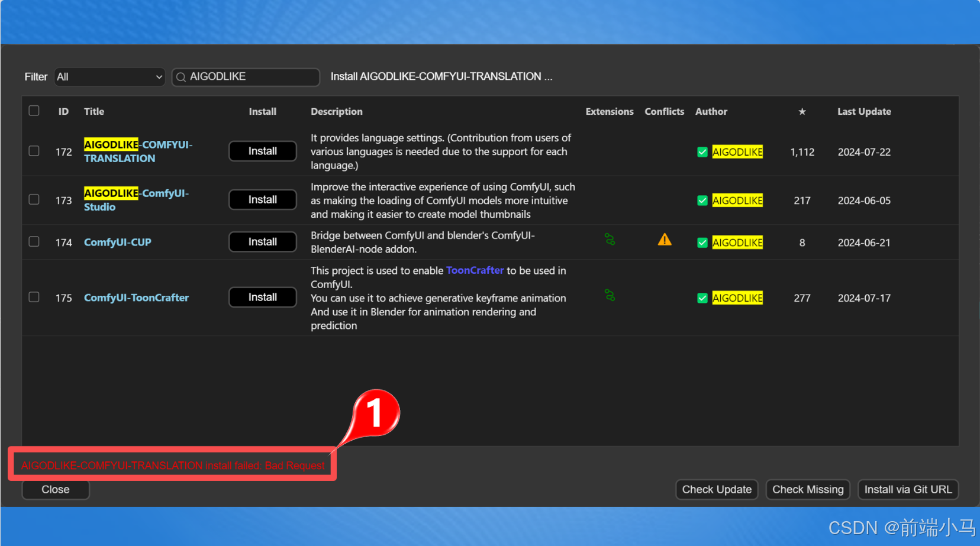
Task: Check the box for AIGODLIKE-COMFYUI-TRANSLATION row
Action: [x=34, y=151]
